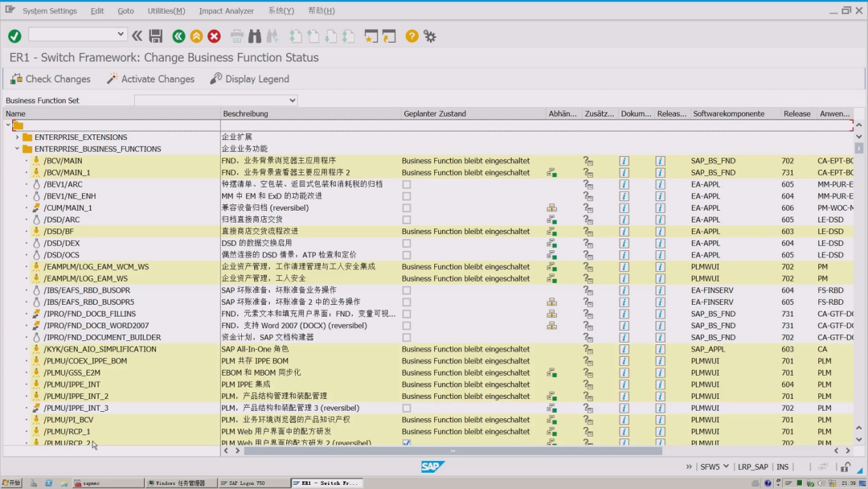Open the Edit menu

click(x=97, y=10)
